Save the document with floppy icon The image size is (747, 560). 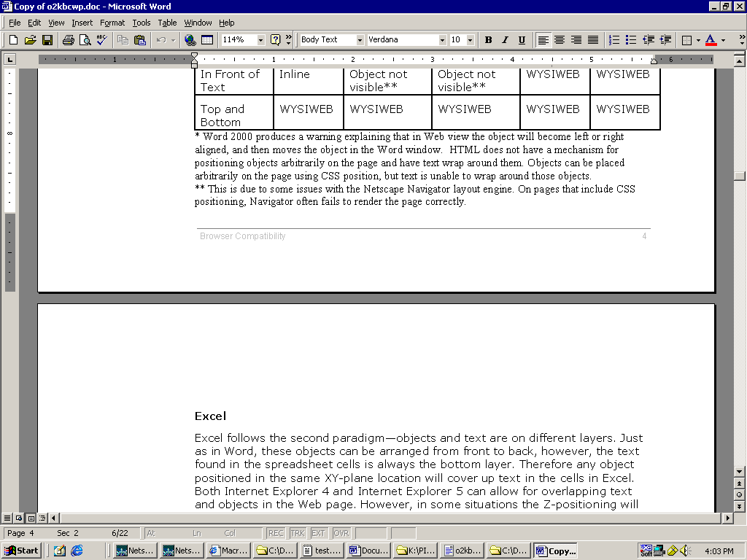coord(47,40)
